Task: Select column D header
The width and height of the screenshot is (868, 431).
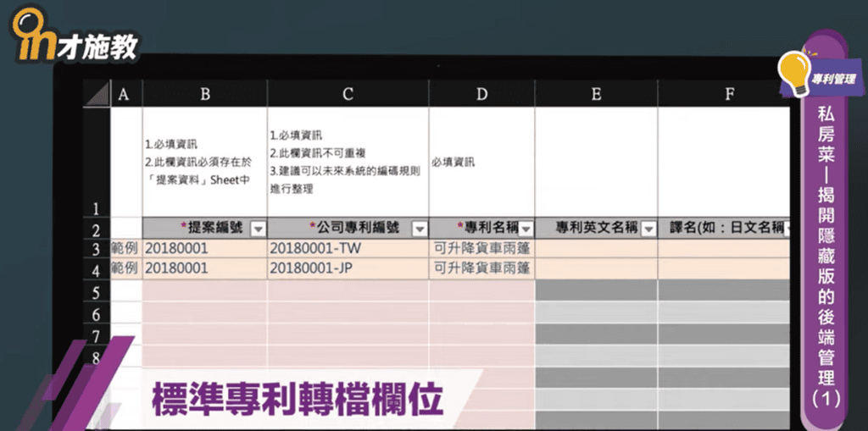Action: point(481,95)
